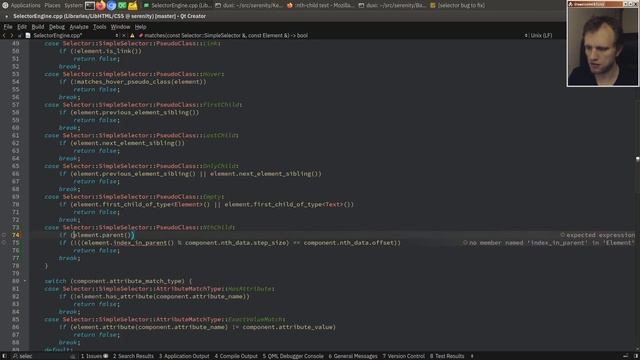
Task: Switch to nth-child test Mozilla window
Action: pyautogui.click(x=321, y=5)
